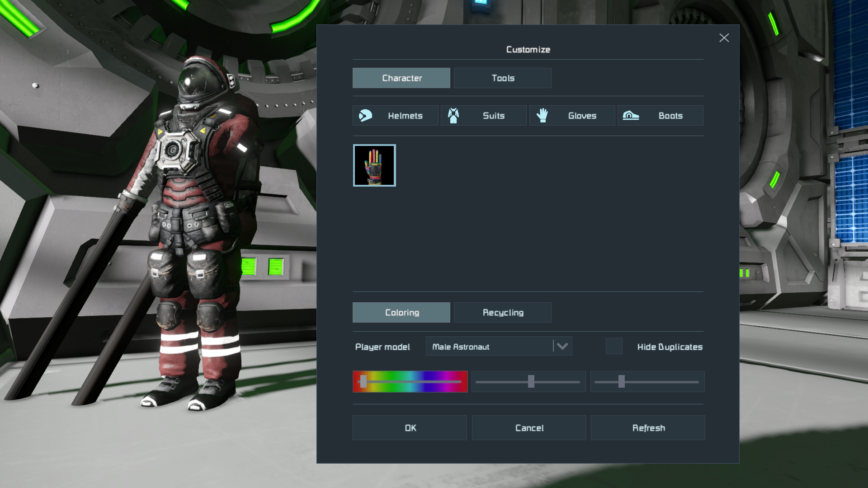Click the glove hand icon

542,116
